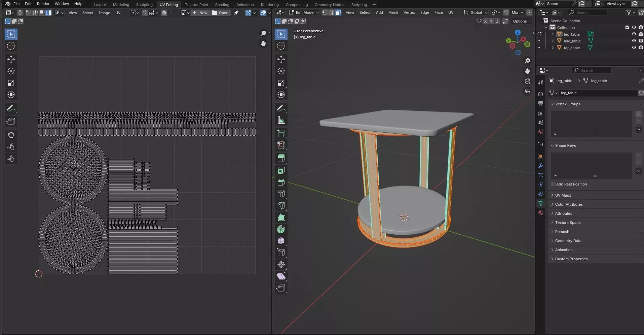The image size is (644, 335).
Task: Select the Scale tool in UV editor toolbar
Action: click(x=11, y=83)
